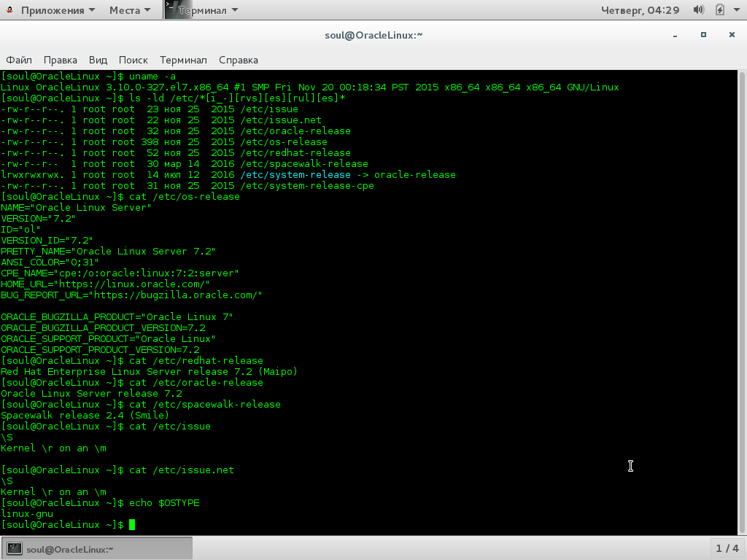Open the Файл menu
Image resolution: width=747 pixels, height=560 pixels.
click(19, 60)
